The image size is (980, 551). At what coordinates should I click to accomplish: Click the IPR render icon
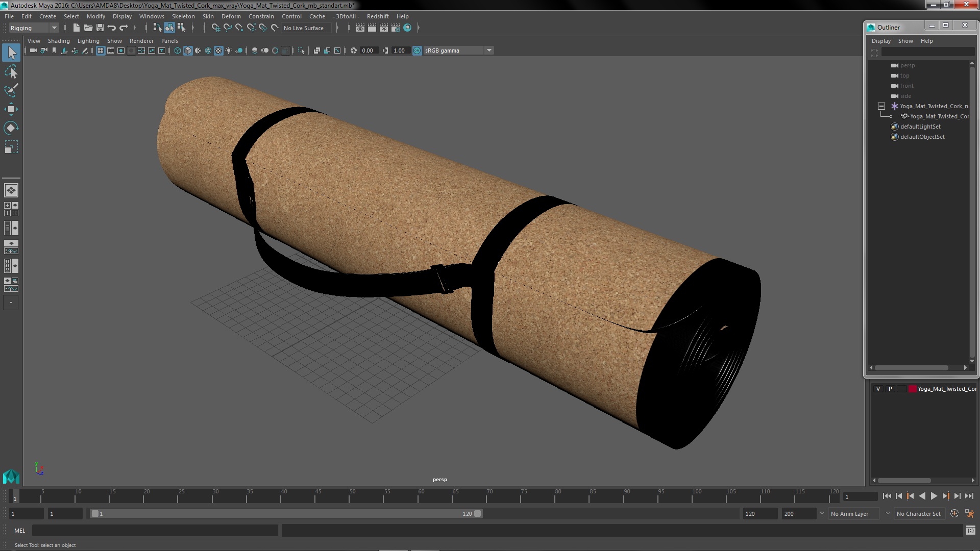[x=383, y=28]
